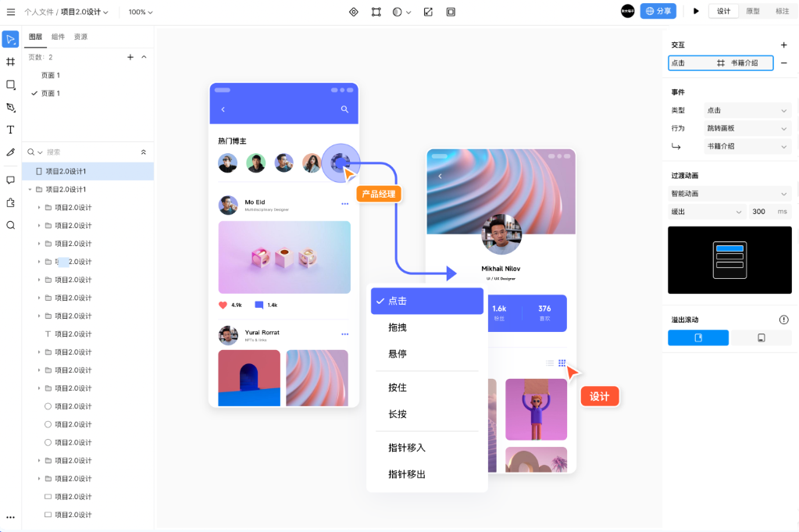Select the 点击 书籍介绍 interaction entry
The height and width of the screenshot is (532, 799).
tap(721, 63)
